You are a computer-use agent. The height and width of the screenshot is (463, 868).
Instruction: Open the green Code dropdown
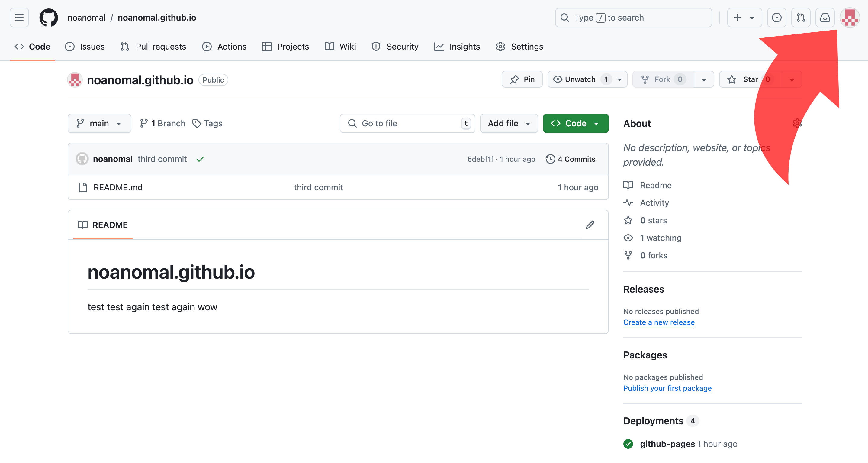pos(576,123)
